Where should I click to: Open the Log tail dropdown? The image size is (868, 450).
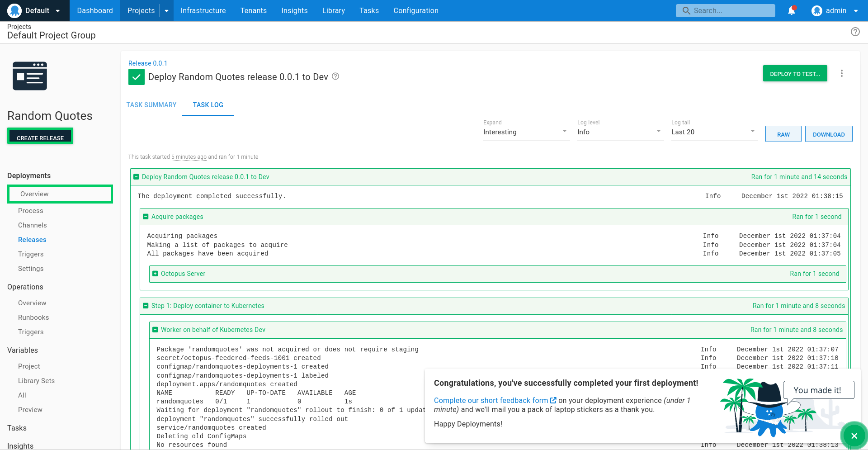(714, 132)
